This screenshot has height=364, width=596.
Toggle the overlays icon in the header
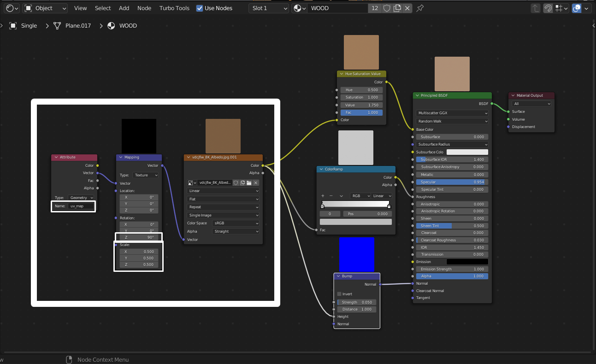pos(577,8)
